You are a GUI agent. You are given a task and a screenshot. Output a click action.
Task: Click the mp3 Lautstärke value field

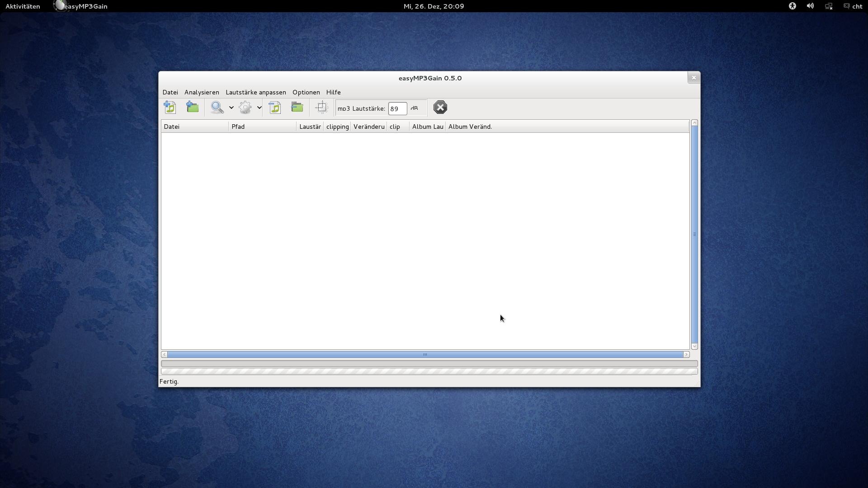coord(397,108)
